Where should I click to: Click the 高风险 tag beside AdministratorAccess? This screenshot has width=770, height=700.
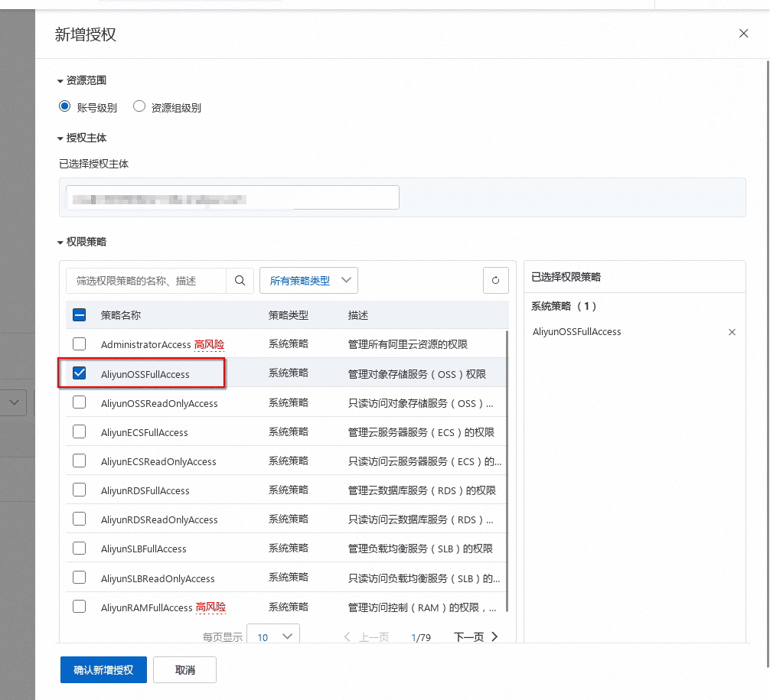pos(209,344)
